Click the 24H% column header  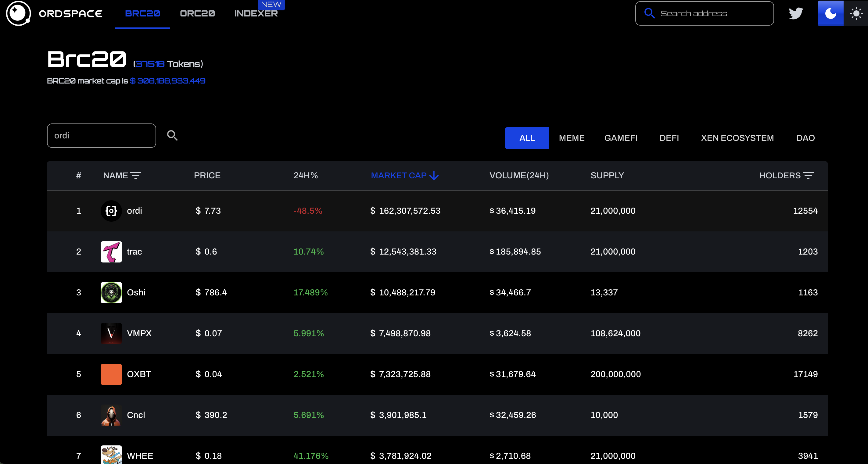pyautogui.click(x=306, y=175)
